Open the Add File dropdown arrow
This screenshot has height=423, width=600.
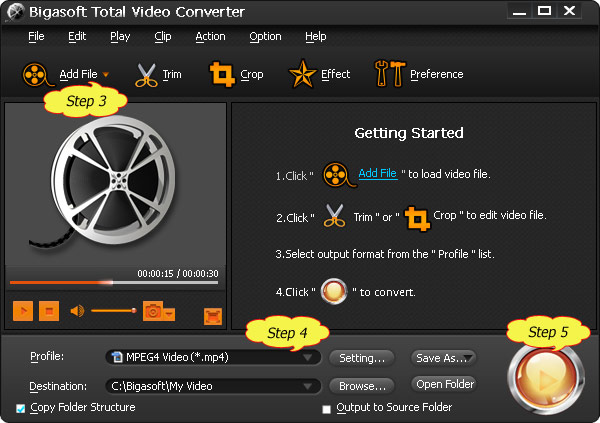pos(106,74)
